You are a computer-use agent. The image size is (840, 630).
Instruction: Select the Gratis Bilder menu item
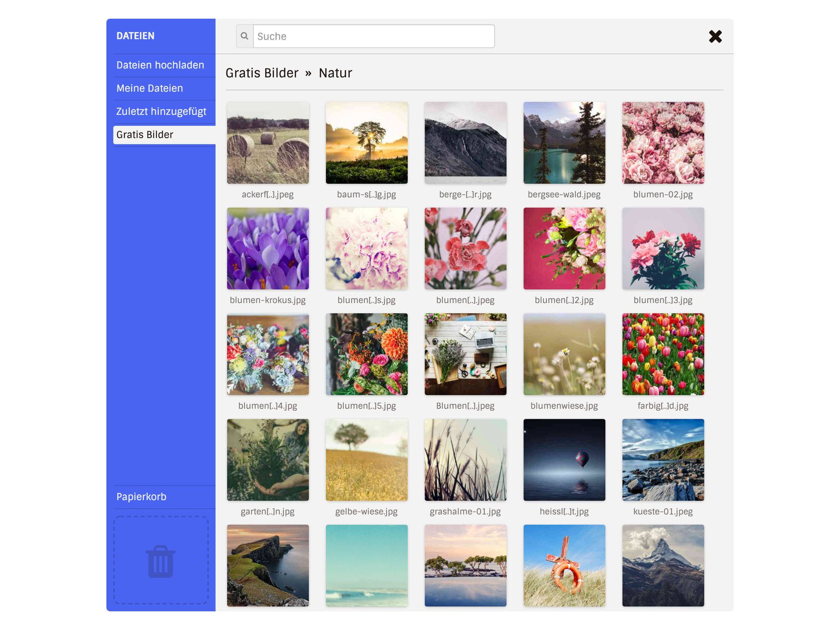(x=145, y=135)
